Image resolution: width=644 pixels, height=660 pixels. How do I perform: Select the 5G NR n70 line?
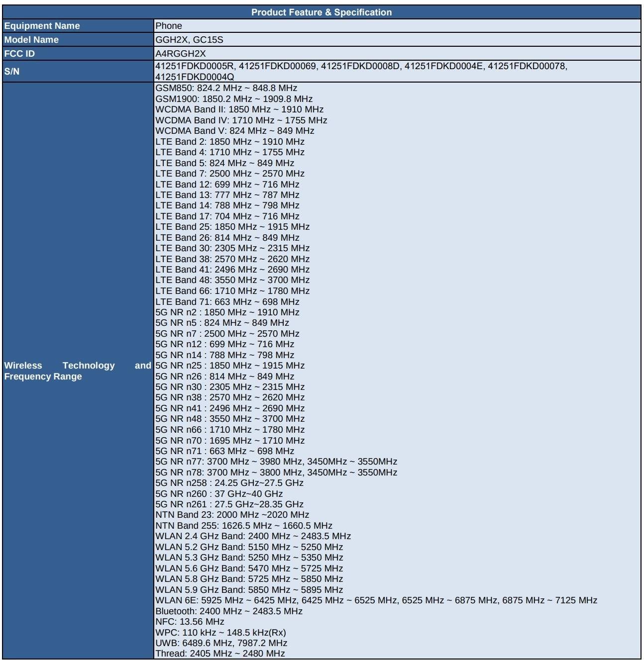pos(229,441)
